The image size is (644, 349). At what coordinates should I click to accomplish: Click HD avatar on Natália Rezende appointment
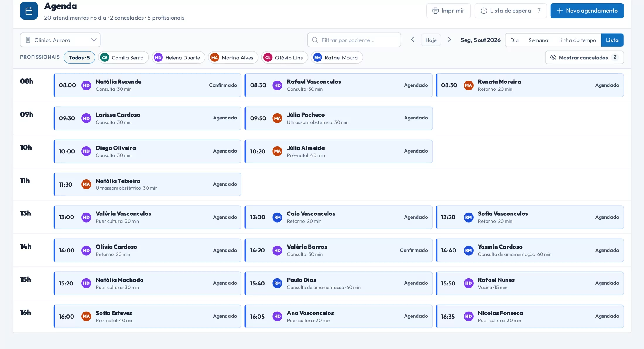click(x=86, y=85)
